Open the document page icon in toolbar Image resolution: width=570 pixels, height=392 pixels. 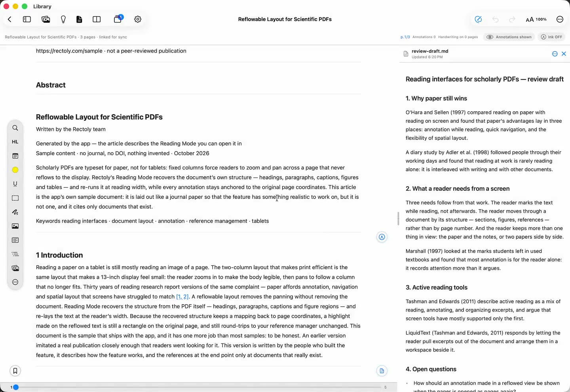point(79,19)
